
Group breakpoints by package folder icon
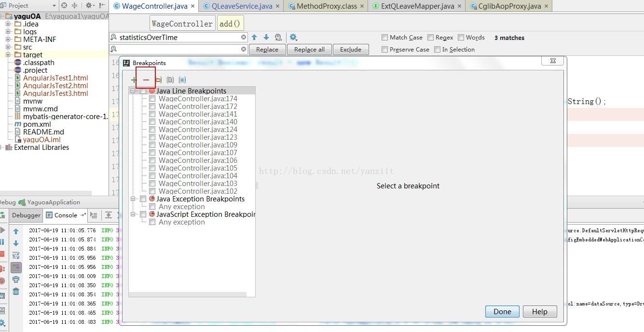coord(158,80)
